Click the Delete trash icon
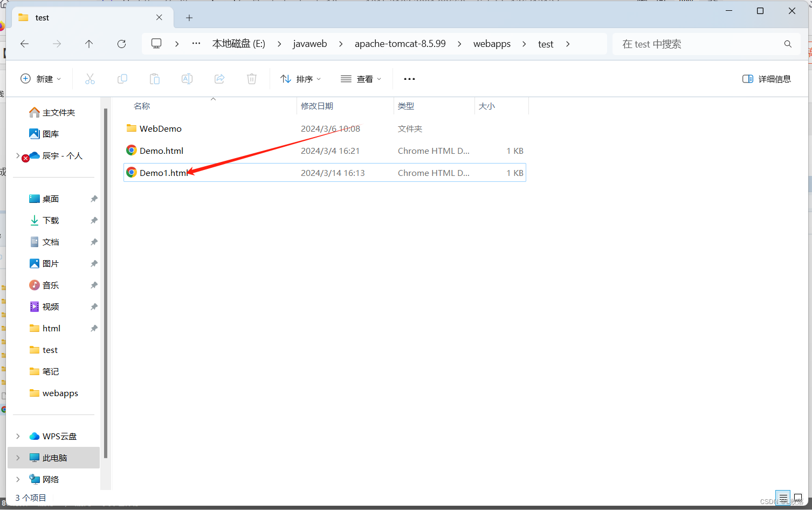This screenshot has width=812, height=510. click(252, 79)
